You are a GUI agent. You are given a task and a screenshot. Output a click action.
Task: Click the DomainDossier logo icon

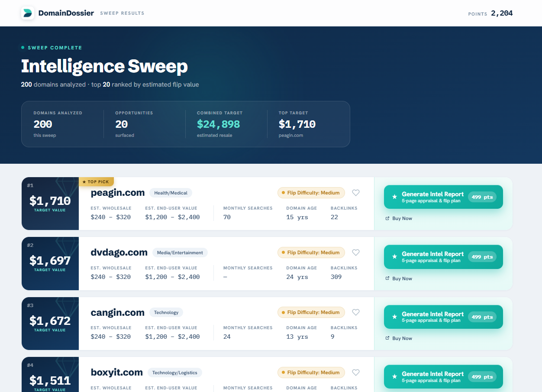28,13
